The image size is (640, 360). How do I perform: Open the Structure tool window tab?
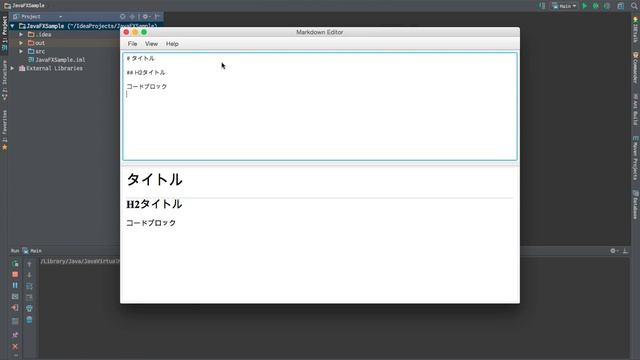(x=4, y=80)
